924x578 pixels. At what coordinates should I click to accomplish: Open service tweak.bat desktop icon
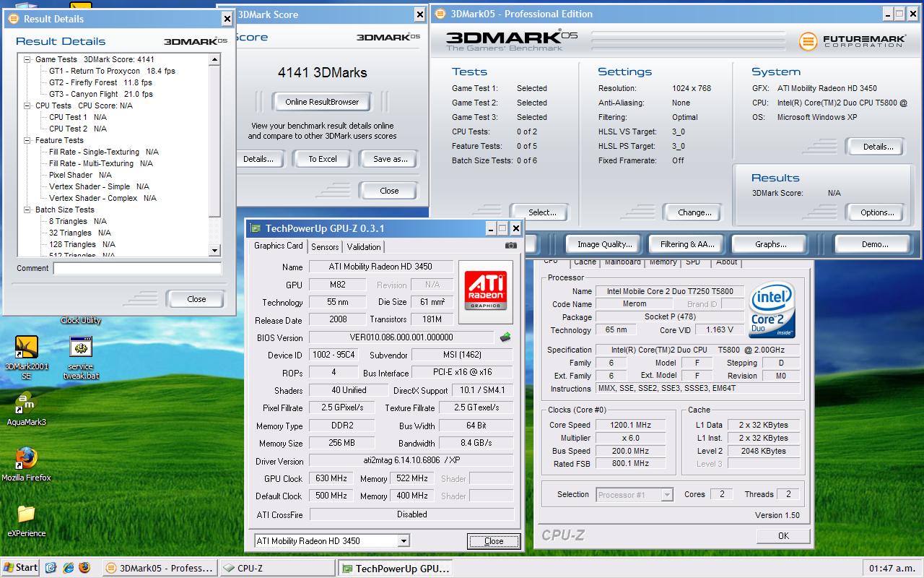81,356
